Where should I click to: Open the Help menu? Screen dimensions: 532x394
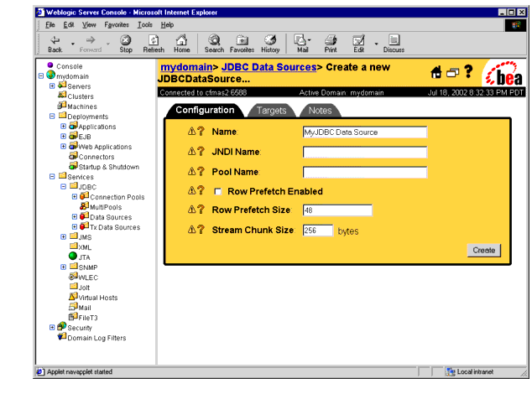click(167, 25)
